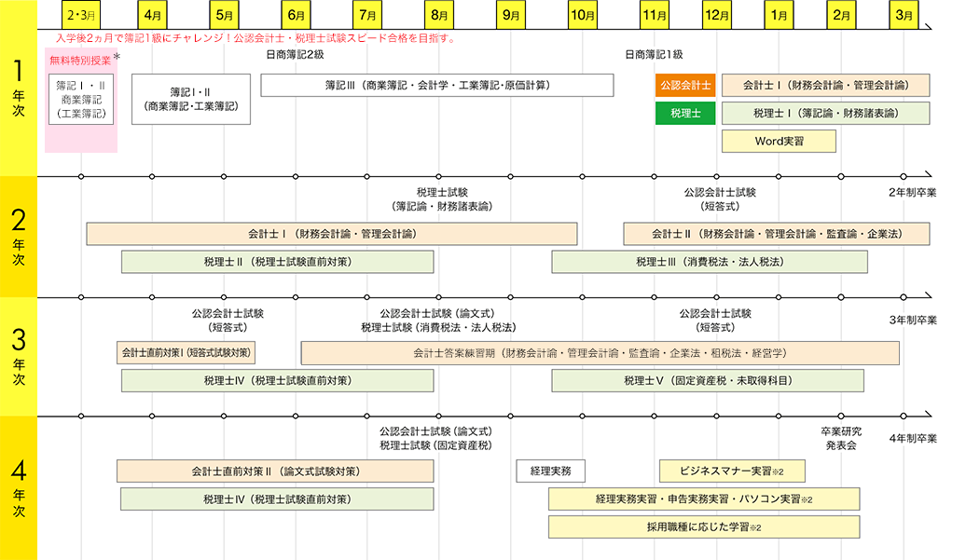Image resolution: width=966 pixels, height=560 pixels.
Task: Select the 税理士Ⅴ（固定資産税・未取得科目） bar
Action: point(707,380)
